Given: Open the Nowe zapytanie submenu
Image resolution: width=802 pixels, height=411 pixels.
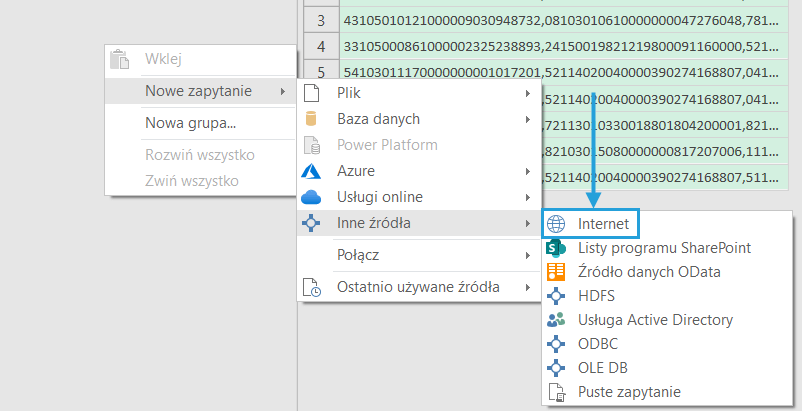Looking at the screenshot, I should (x=198, y=91).
